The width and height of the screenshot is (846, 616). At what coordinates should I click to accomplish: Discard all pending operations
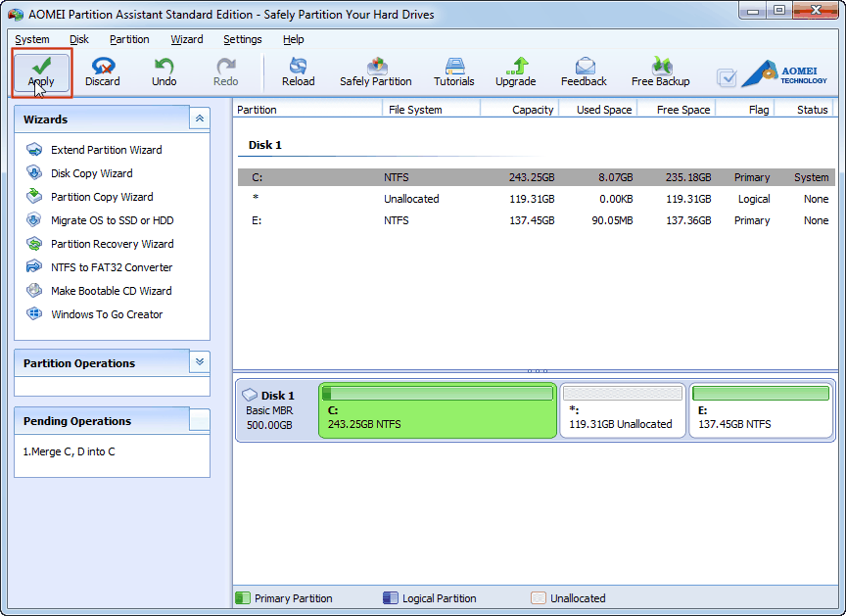click(103, 72)
